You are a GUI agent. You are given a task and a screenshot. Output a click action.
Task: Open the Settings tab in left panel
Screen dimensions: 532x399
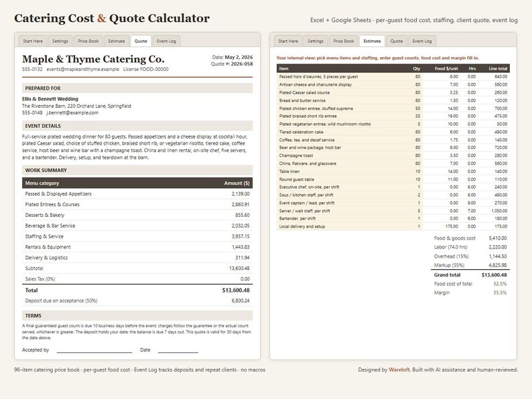(60, 41)
